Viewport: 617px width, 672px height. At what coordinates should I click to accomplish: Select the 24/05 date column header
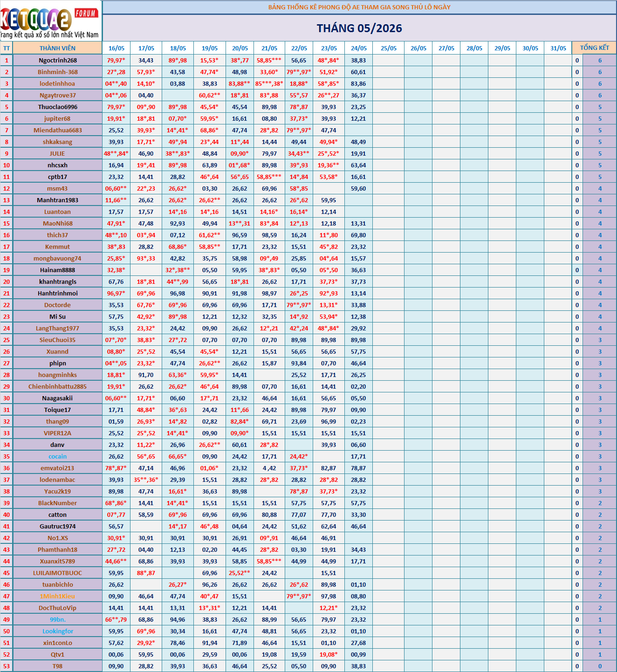click(358, 48)
